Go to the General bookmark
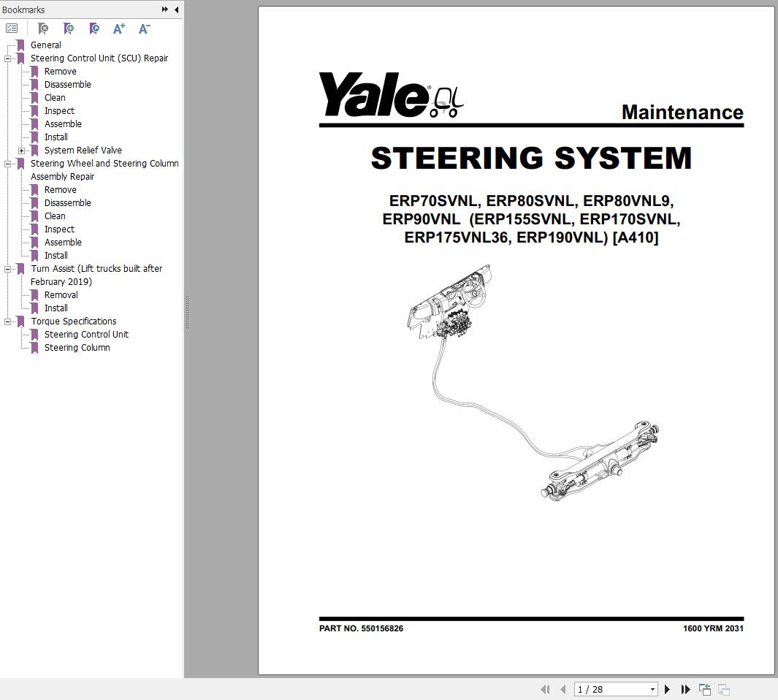This screenshot has width=778, height=700. tap(45, 45)
